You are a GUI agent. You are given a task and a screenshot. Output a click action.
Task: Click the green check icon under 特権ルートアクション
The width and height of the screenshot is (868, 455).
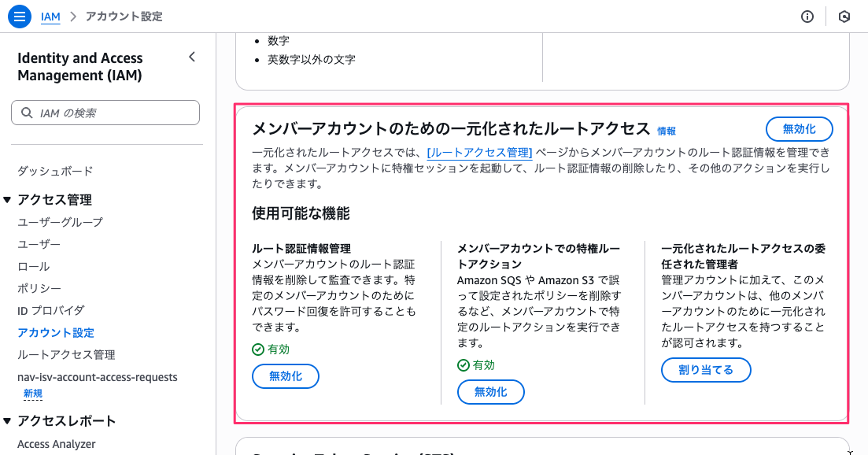[x=463, y=364]
